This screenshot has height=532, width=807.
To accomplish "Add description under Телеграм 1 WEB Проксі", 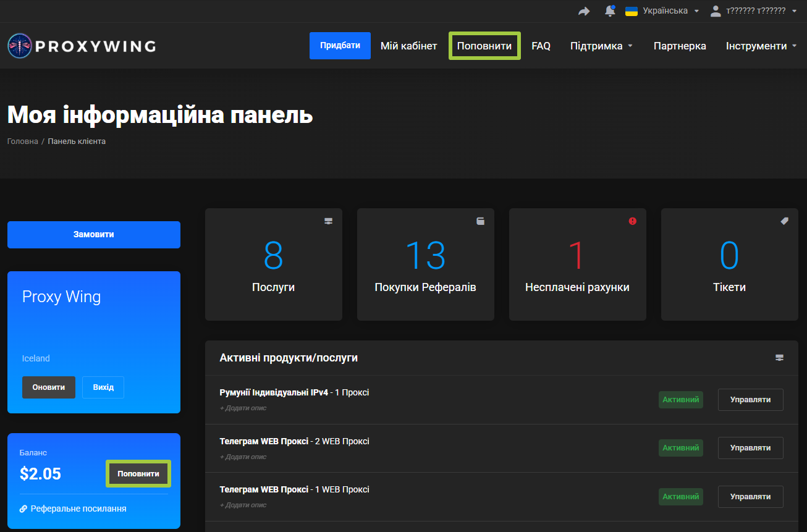I will pos(243,505).
